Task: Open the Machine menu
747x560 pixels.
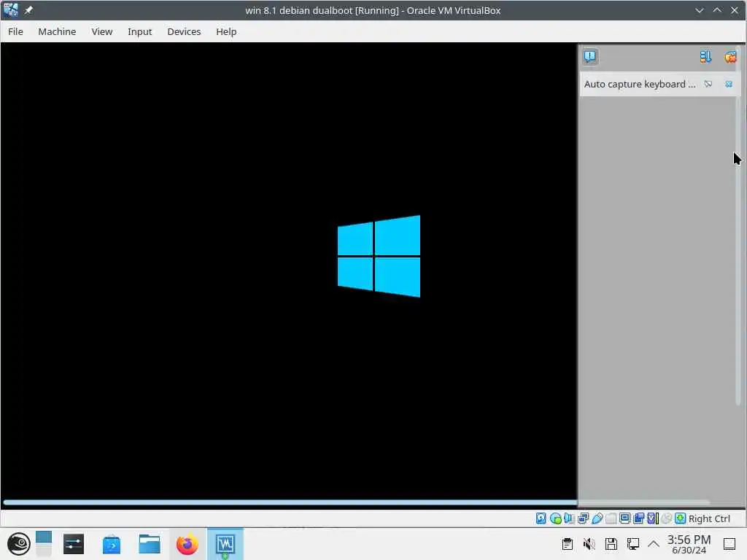Action: [57, 31]
